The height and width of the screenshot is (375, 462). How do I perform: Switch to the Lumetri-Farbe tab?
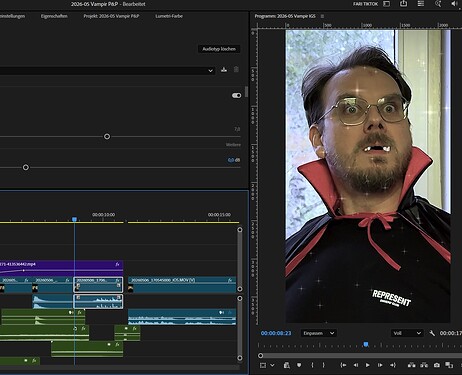click(169, 16)
